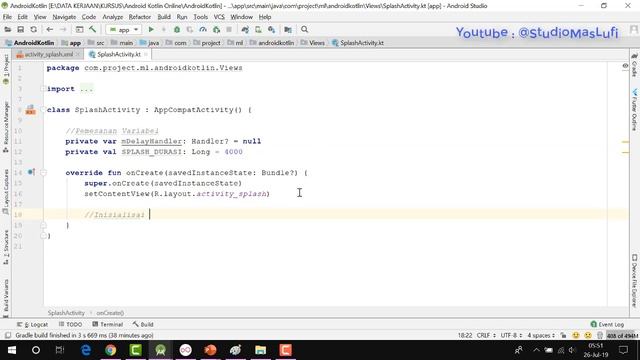Run the app with the green play icon
The image size is (640, 360).
click(151, 29)
